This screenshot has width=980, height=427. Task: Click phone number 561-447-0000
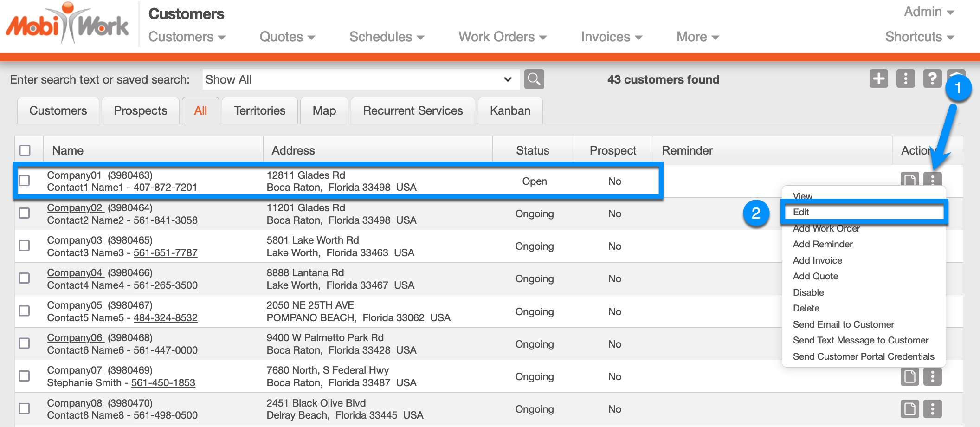pyautogui.click(x=166, y=350)
